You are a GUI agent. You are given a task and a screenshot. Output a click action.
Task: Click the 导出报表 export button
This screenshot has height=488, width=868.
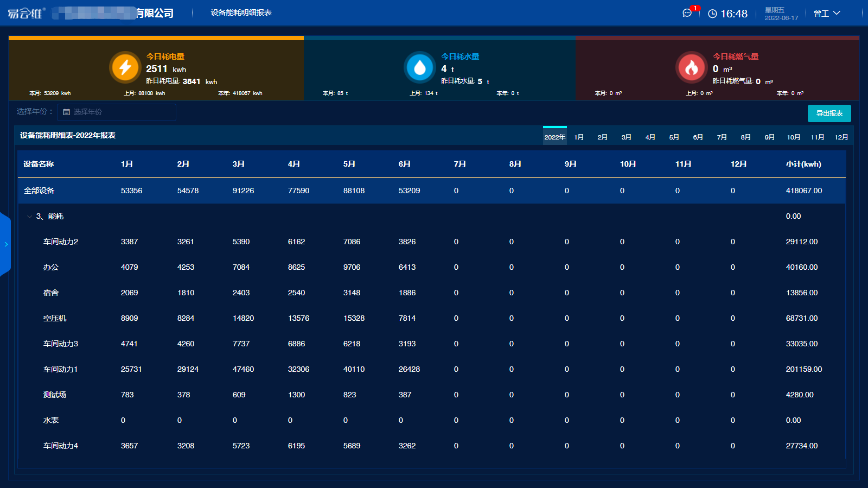(x=829, y=113)
